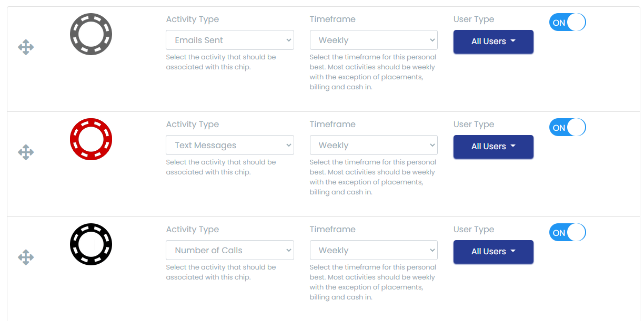Open the Emails Sent activity type dropdown
Viewport: 644px width, 321px height.
(230, 40)
